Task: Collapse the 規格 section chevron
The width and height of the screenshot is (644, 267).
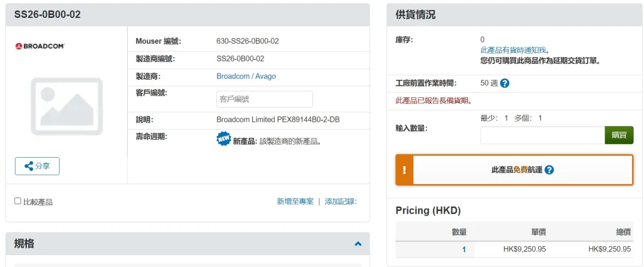Action: (x=358, y=244)
